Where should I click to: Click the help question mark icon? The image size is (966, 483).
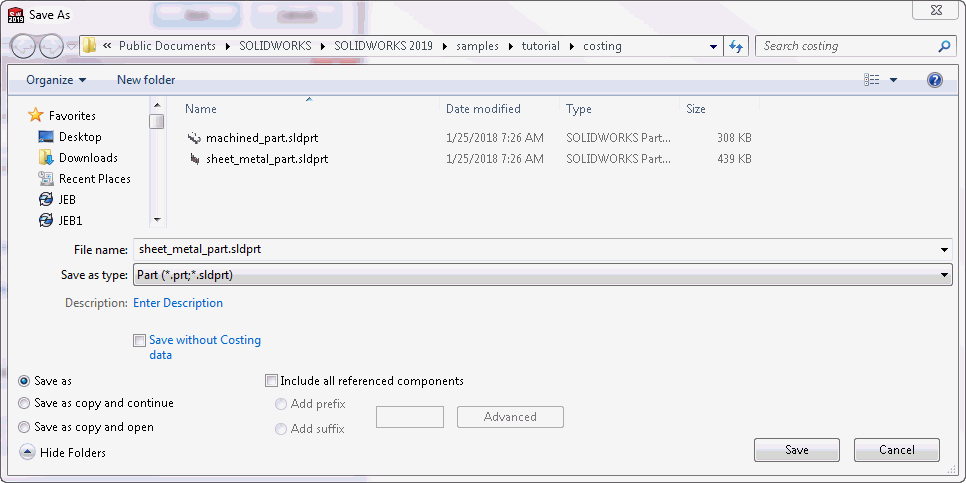point(935,80)
